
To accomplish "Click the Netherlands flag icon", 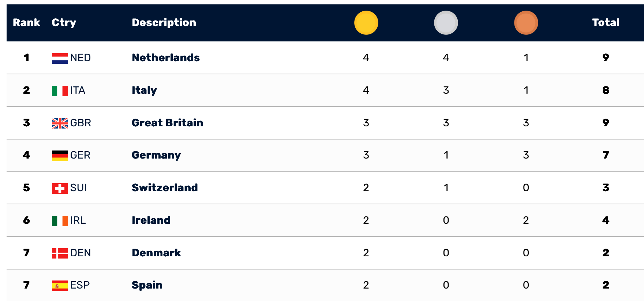I will coord(60,58).
